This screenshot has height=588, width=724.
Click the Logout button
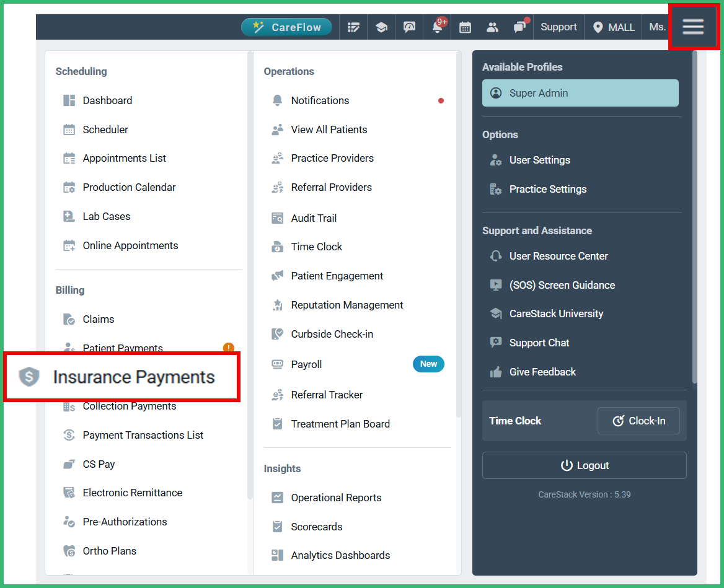tap(584, 465)
